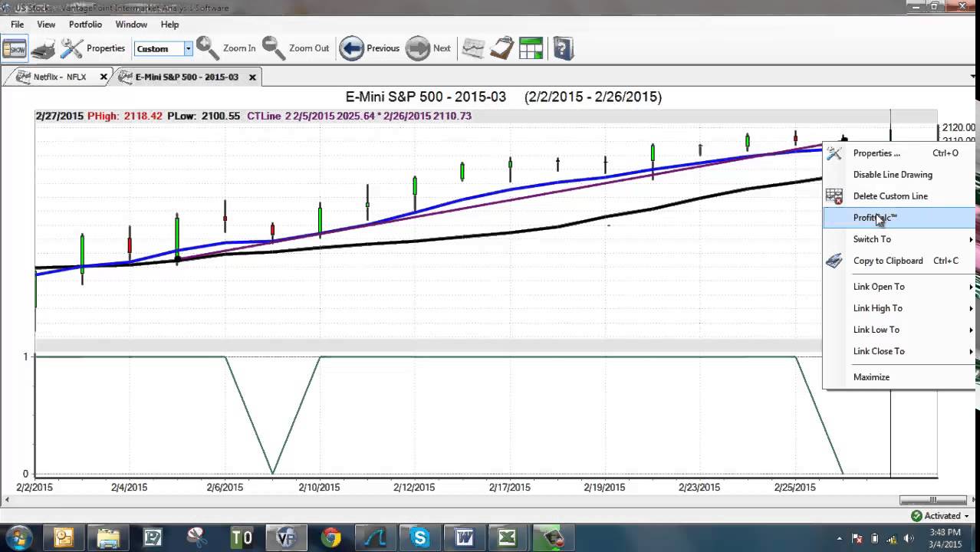Click the TO taskbar icon
Screen dimensions: 980x552
pos(242,537)
